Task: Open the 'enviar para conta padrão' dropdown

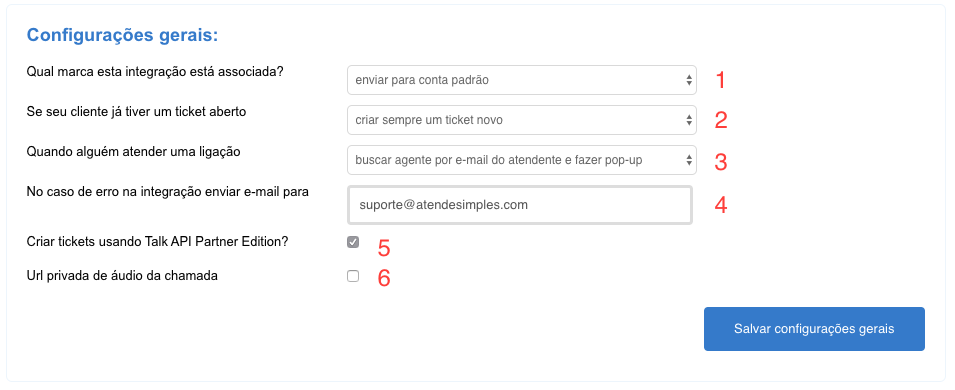Action: (521, 80)
